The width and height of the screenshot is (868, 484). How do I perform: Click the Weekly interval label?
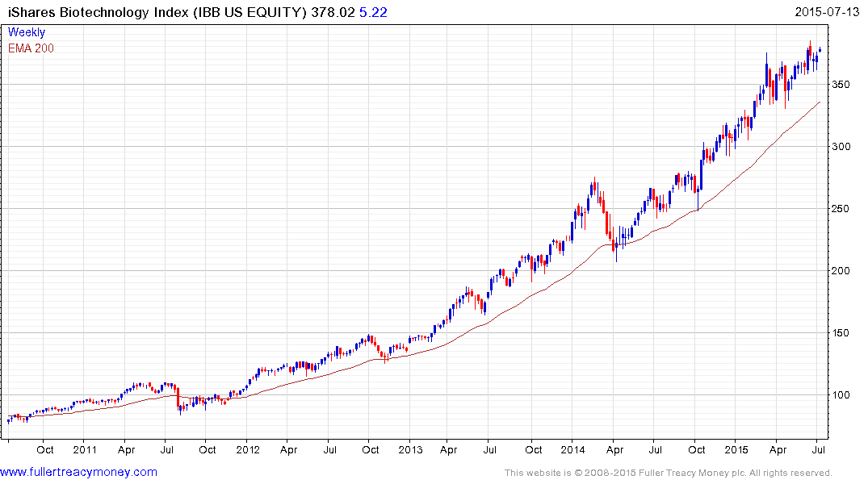pos(27,32)
